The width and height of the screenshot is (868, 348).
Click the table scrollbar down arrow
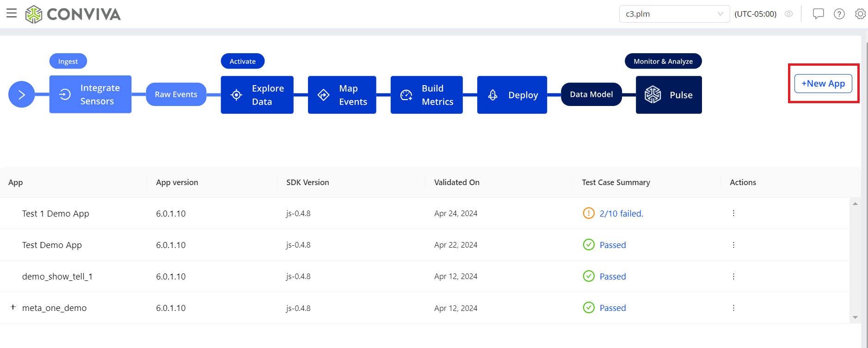[x=855, y=317]
